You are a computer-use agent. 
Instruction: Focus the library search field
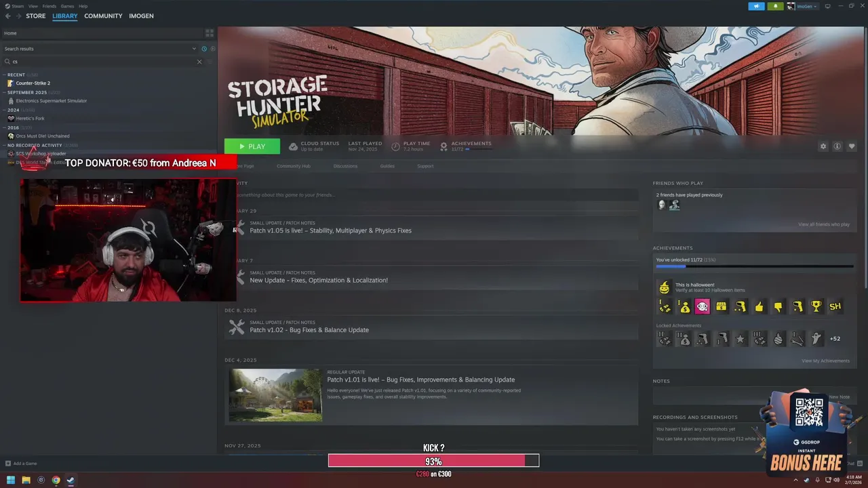point(102,62)
